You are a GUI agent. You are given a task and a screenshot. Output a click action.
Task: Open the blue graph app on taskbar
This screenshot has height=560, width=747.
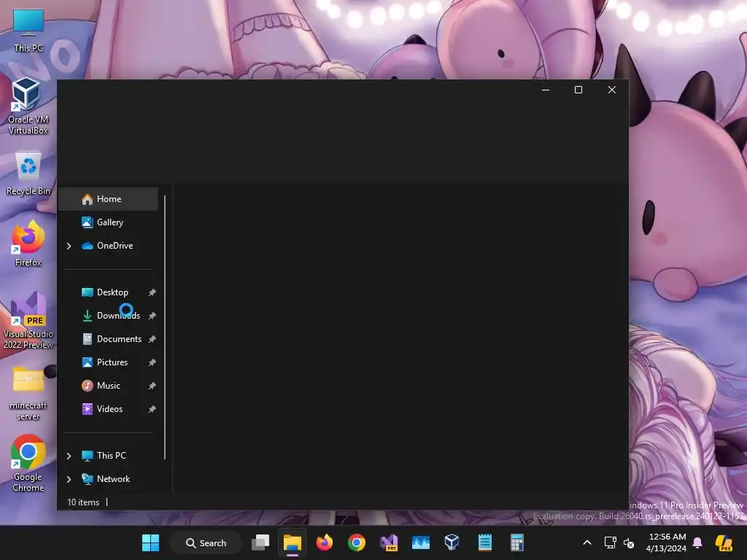point(421,542)
